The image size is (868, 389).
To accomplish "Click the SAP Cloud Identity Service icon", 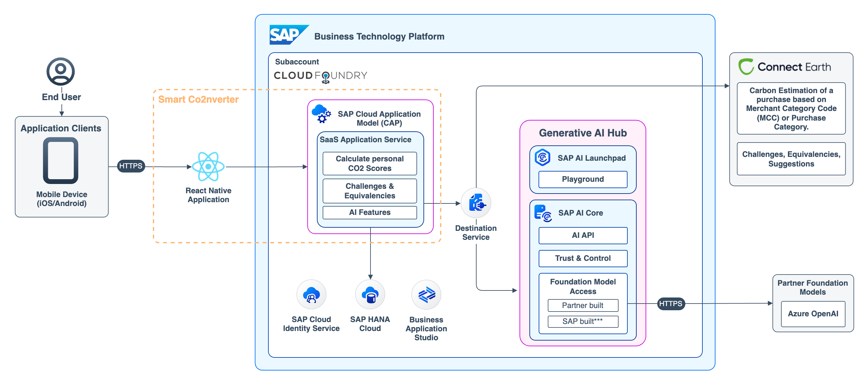I will 311,294.
